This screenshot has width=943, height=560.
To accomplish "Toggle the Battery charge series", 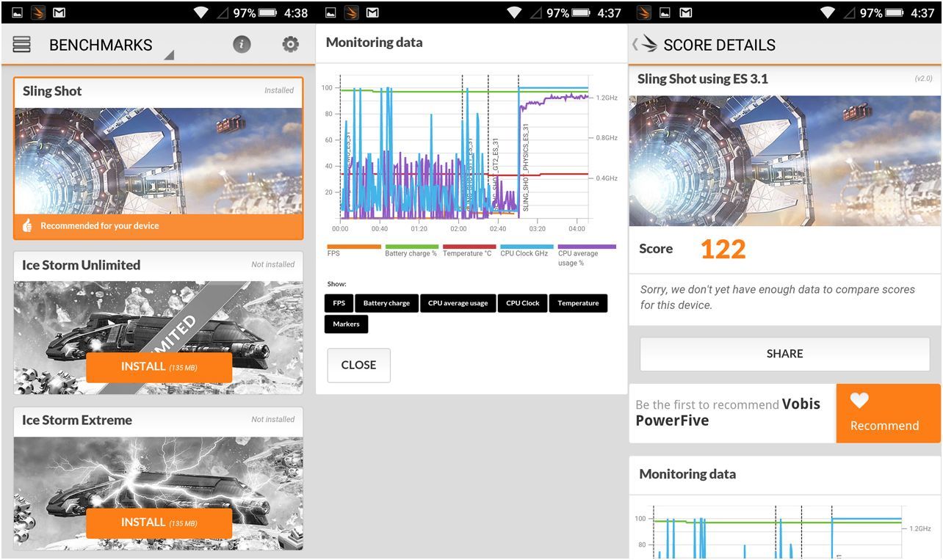I will (x=386, y=303).
